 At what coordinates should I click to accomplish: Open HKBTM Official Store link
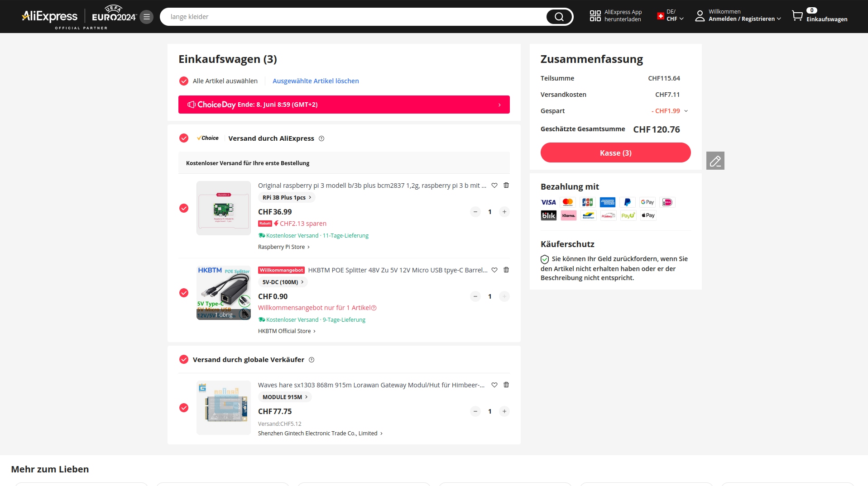[x=287, y=331]
